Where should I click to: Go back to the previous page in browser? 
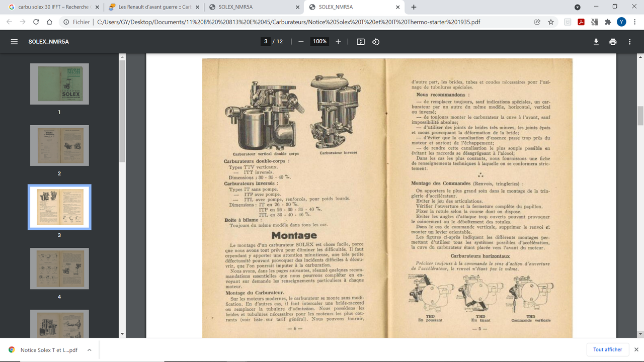[9, 22]
